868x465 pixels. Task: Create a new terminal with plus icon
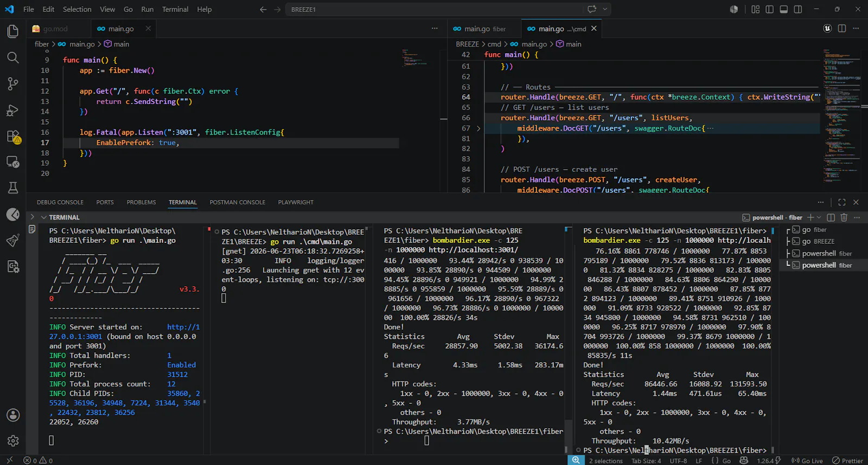click(x=810, y=217)
